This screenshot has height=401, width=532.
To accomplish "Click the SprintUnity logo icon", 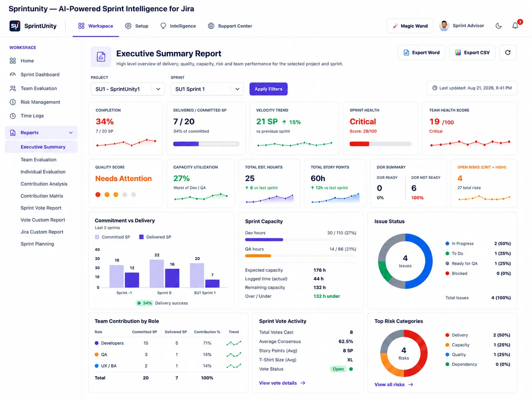I will (x=15, y=26).
